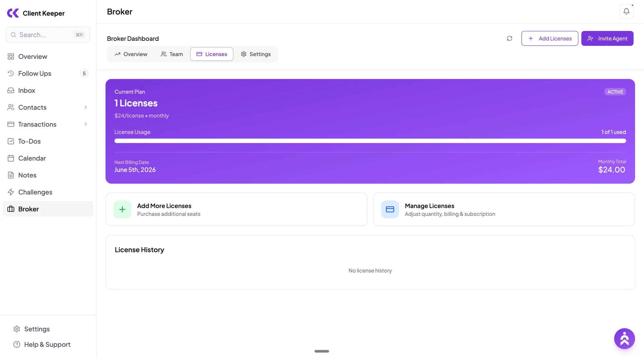Click the Calendar icon in sidebar

coord(11,158)
